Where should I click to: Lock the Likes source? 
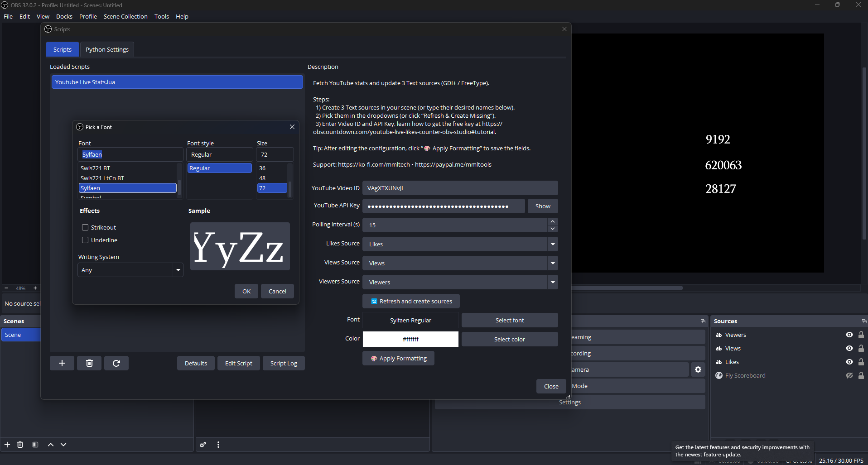point(861,362)
